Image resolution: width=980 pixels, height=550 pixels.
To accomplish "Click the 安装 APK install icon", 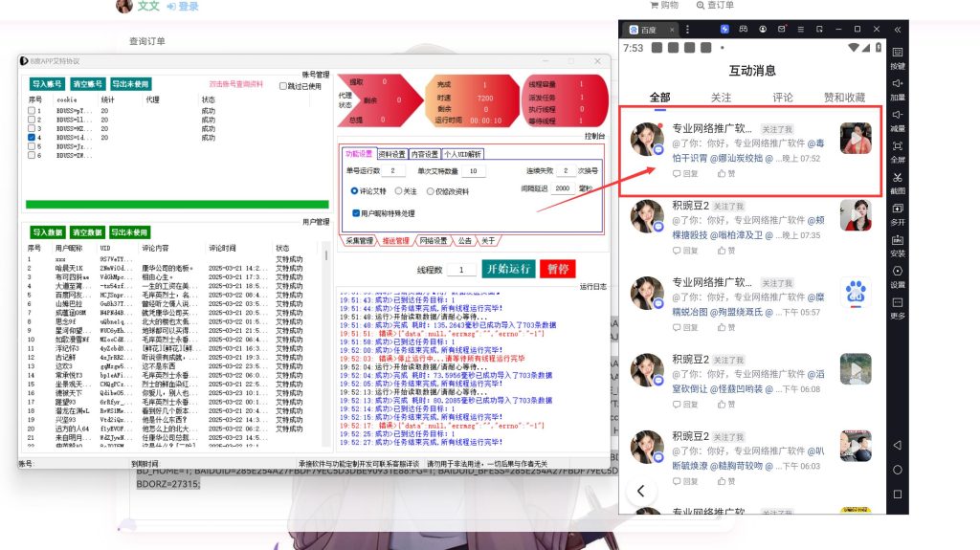I will 898,240.
